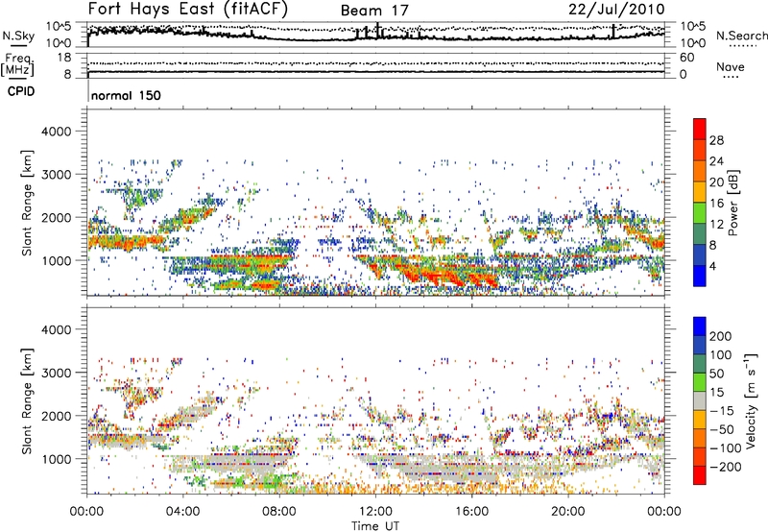Image resolution: width=768 pixels, height=532 pixels.
Task: Click the 'N.Sky' legend label
Action: [18, 36]
